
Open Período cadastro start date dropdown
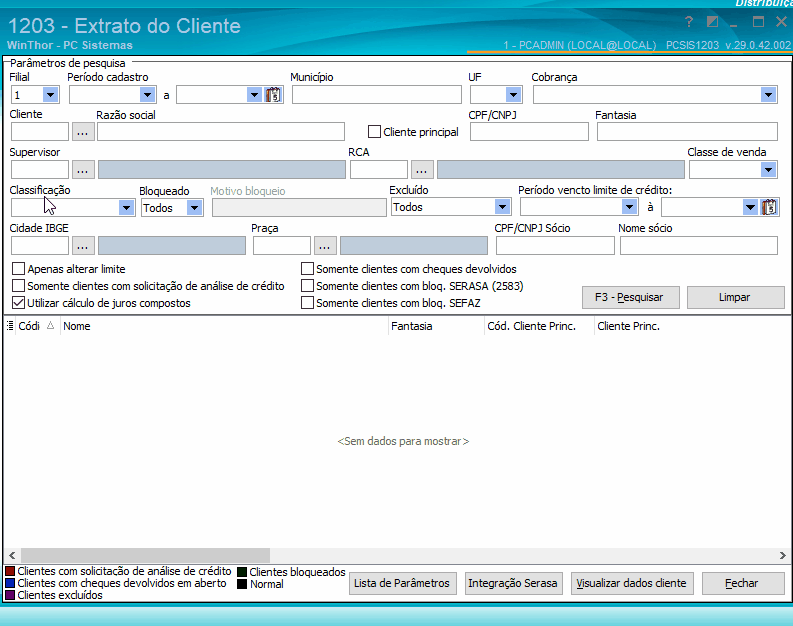pyautogui.click(x=147, y=95)
